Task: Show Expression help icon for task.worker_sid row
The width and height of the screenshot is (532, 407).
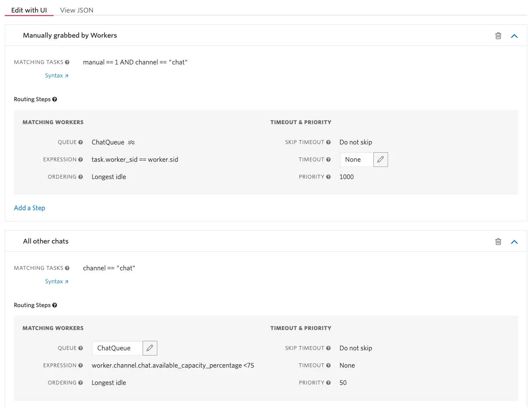Action: 80,160
